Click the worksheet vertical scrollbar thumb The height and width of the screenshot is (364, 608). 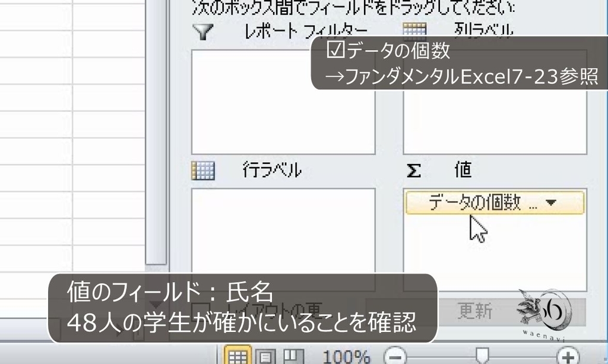[156, 132]
